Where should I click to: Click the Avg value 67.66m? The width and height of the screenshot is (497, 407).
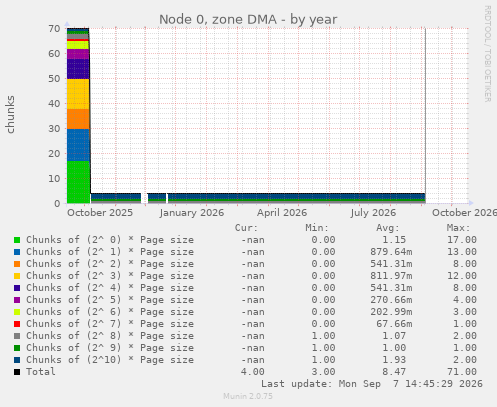(x=394, y=324)
